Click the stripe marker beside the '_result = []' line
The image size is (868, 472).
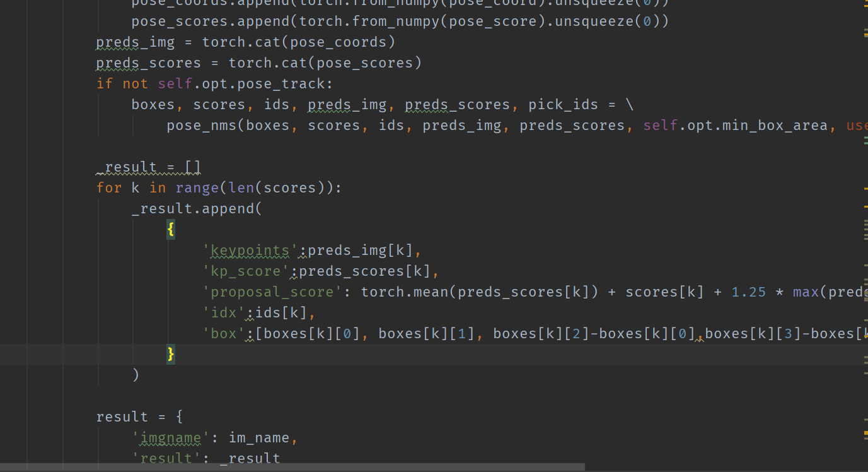(865, 167)
